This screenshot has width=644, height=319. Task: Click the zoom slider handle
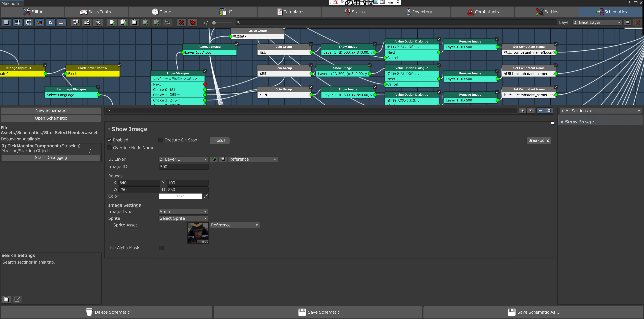pos(214,23)
